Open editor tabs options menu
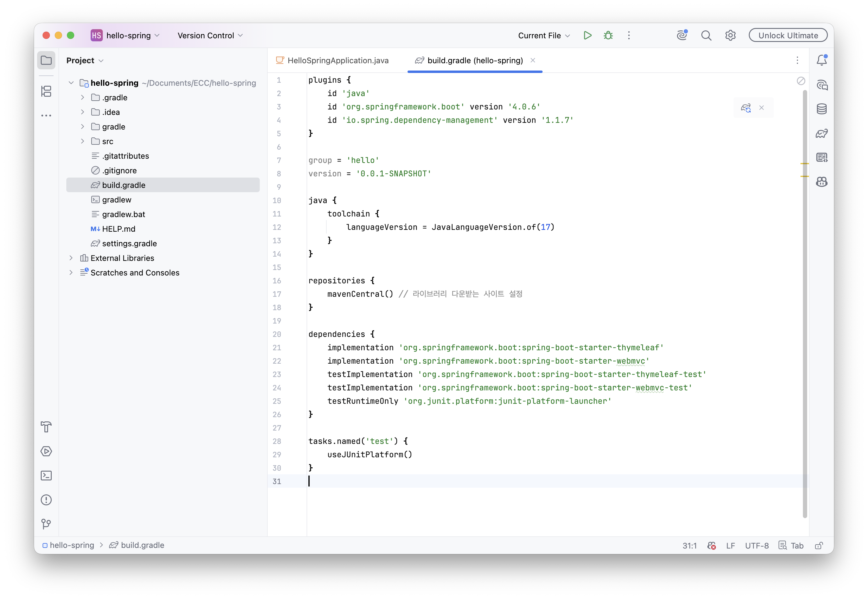 click(x=797, y=61)
